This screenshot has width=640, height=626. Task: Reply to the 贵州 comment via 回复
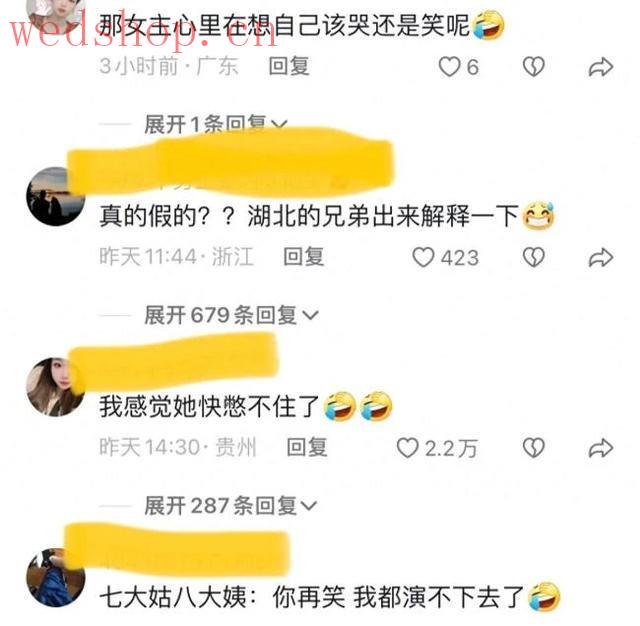pyautogui.click(x=307, y=447)
